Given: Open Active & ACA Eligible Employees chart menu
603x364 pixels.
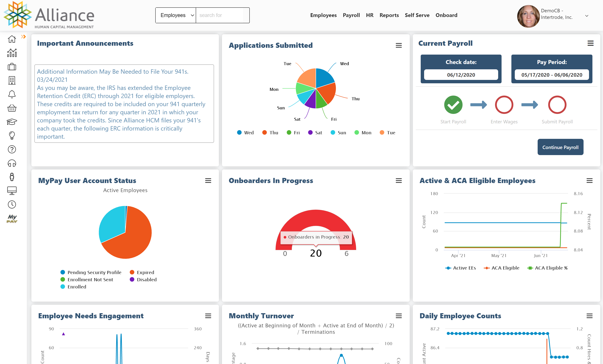Looking at the screenshot, I should pyautogui.click(x=589, y=181).
